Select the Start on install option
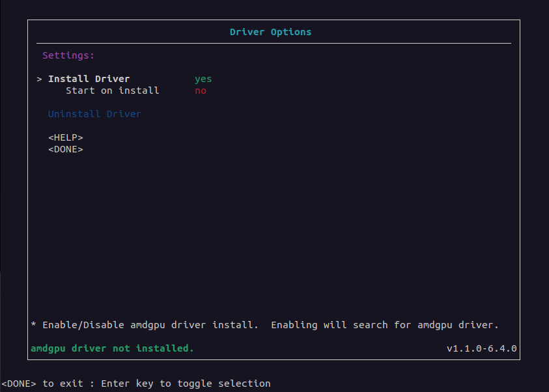This screenshot has width=549, height=392. [112, 91]
